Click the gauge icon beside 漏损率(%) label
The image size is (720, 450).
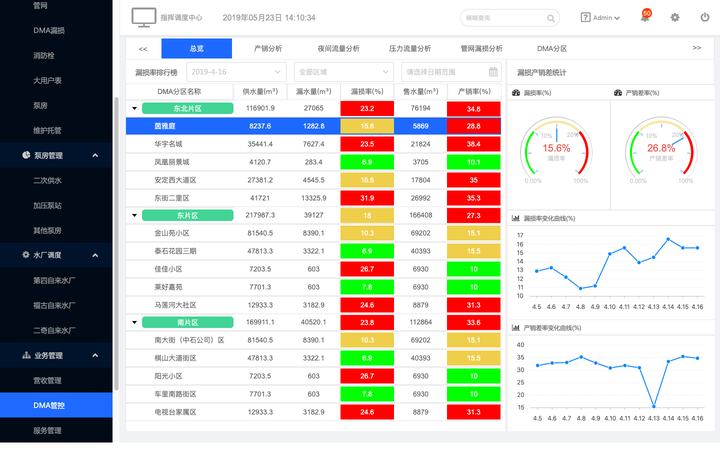(x=516, y=93)
